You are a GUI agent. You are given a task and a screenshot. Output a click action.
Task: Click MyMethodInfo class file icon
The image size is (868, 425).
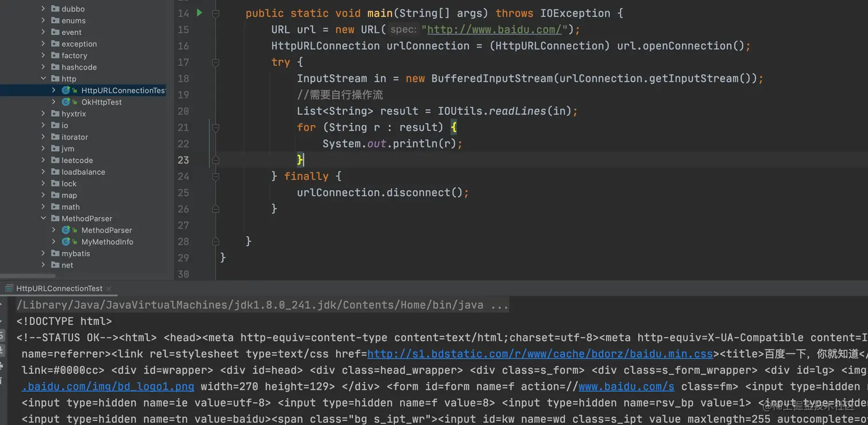pyautogui.click(x=66, y=242)
